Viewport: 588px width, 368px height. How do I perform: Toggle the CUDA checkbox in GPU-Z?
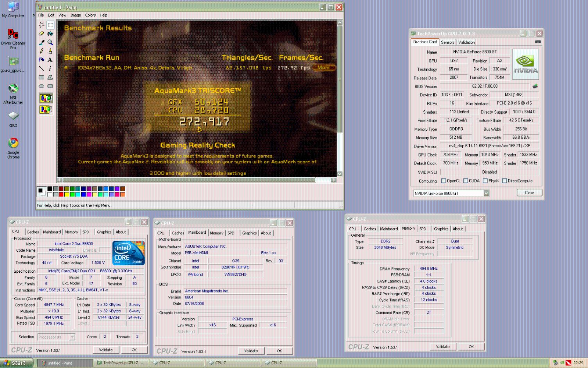click(x=466, y=181)
